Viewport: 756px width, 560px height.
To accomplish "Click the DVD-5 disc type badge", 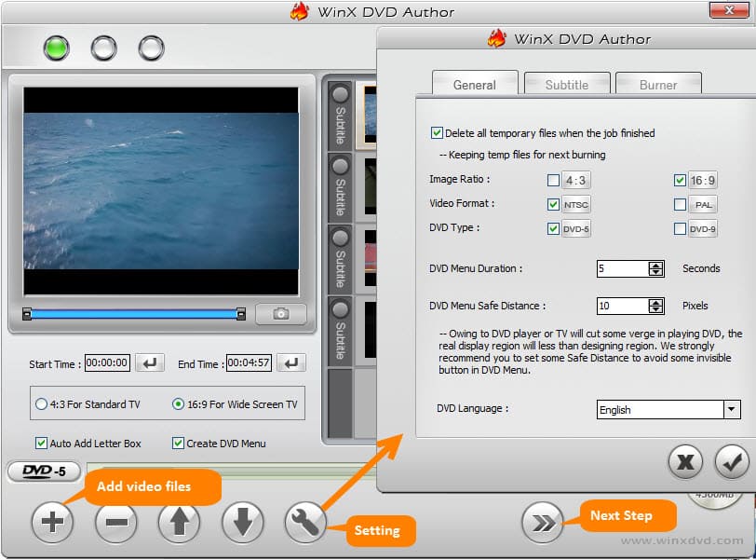I will pyautogui.click(x=44, y=471).
